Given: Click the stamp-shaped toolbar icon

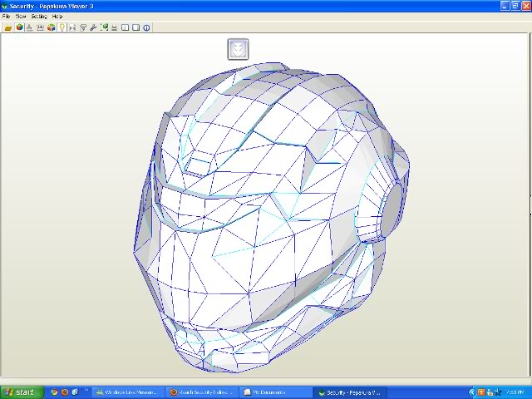Looking at the screenshot, I should pyautogui.click(x=30, y=27).
